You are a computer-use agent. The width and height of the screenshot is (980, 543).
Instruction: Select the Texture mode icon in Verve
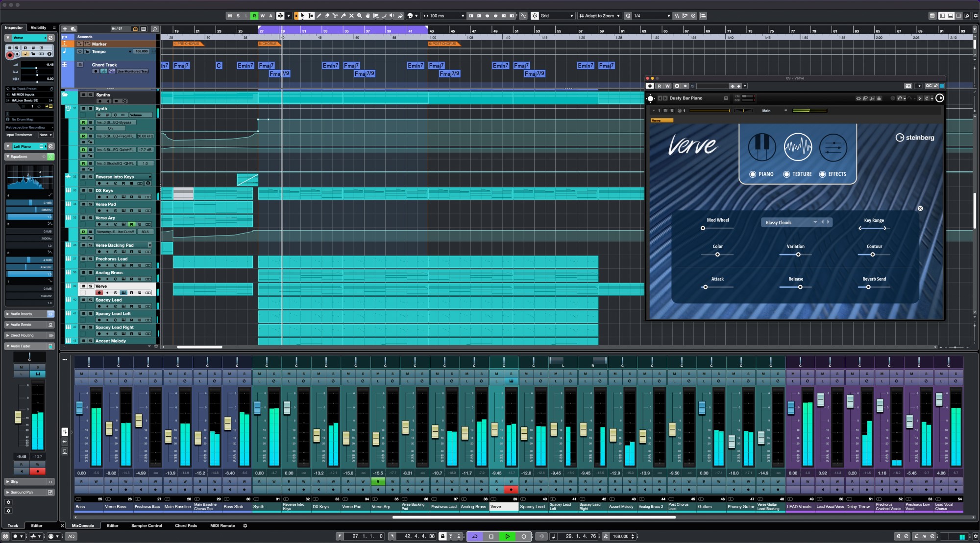797,146
